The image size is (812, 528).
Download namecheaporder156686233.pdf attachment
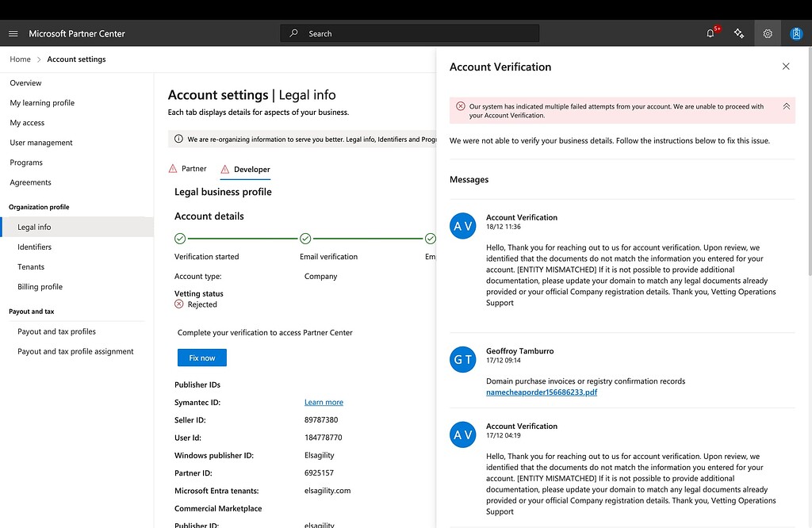[542, 392]
